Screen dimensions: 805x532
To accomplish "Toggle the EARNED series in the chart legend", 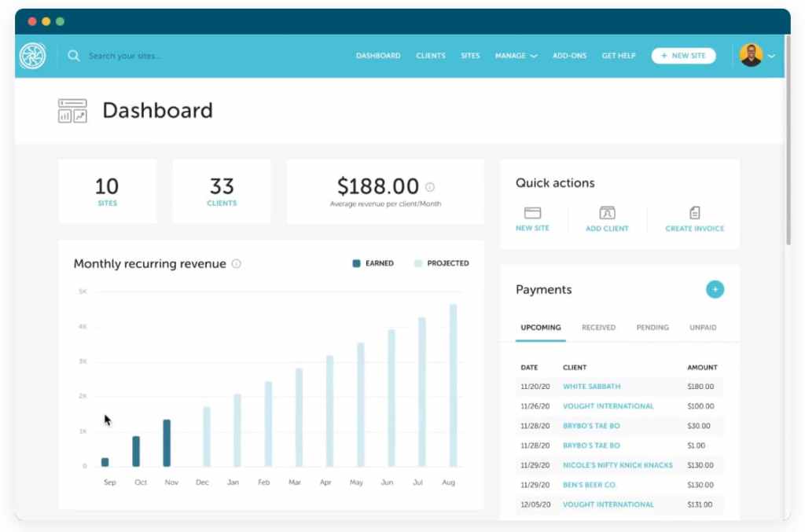I will pyautogui.click(x=376, y=263).
